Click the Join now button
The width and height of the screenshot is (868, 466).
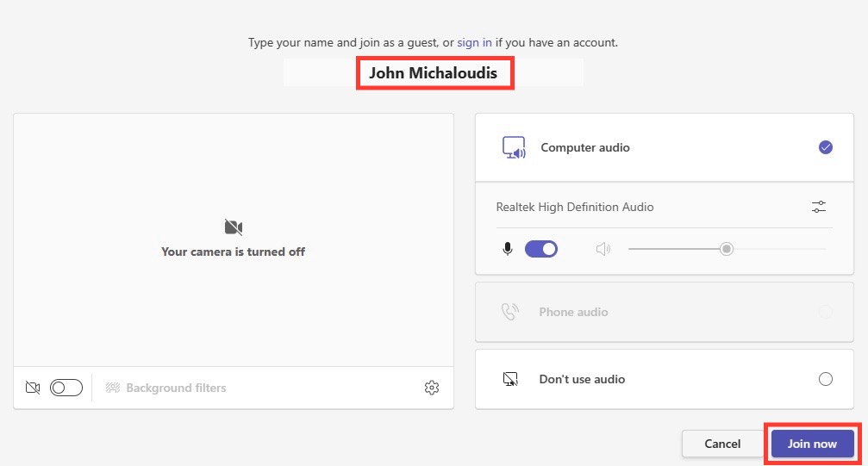[x=812, y=444]
